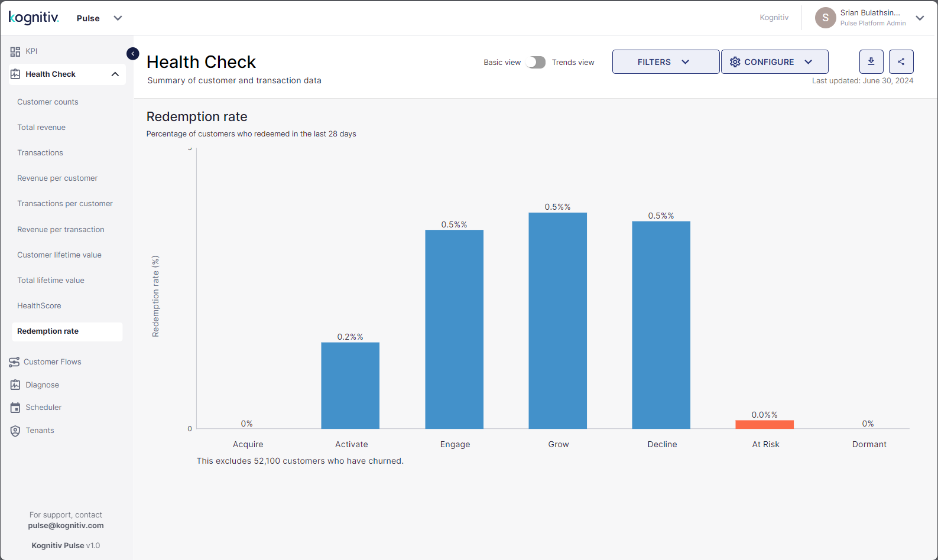Click the user avatar S
Viewport: 938px width, 560px height.
coord(826,18)
